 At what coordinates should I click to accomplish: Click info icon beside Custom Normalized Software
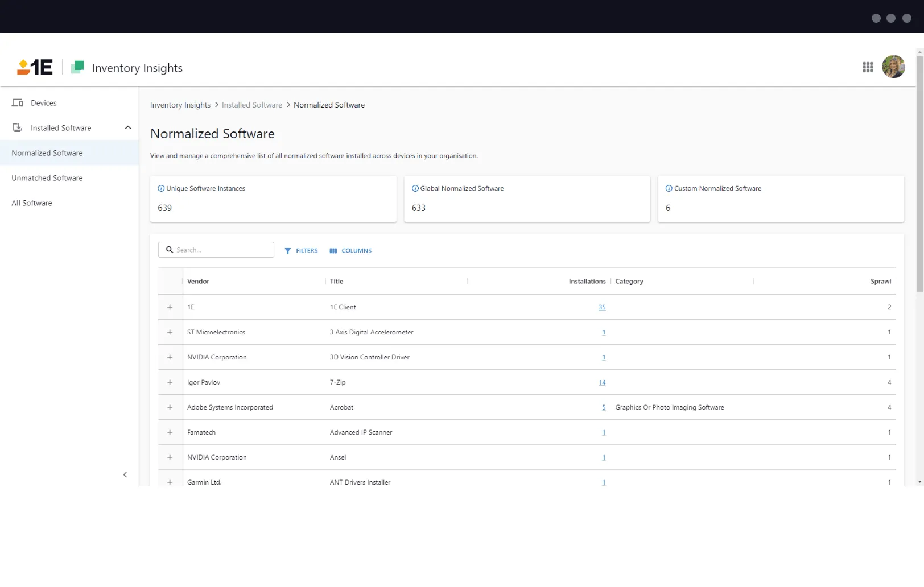coord(669,189)
